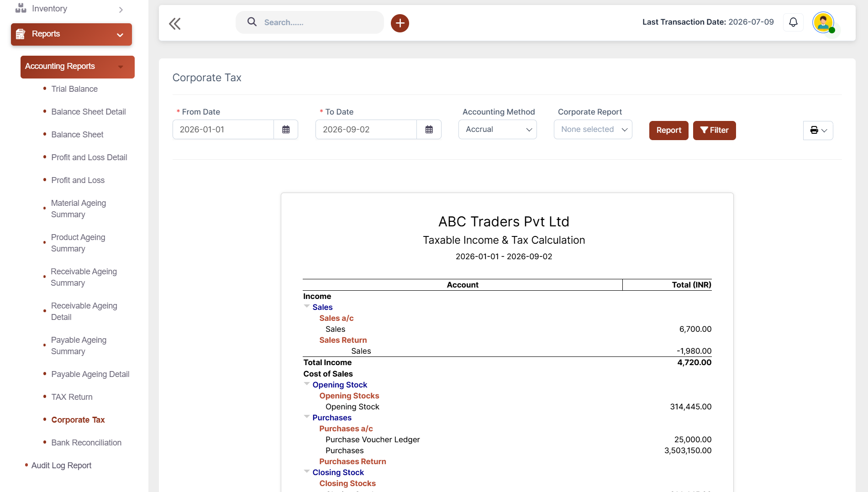The height and width of the screenshot is (492, 868).
Task: Click the 25,000.00 amount
Action: 693,440
